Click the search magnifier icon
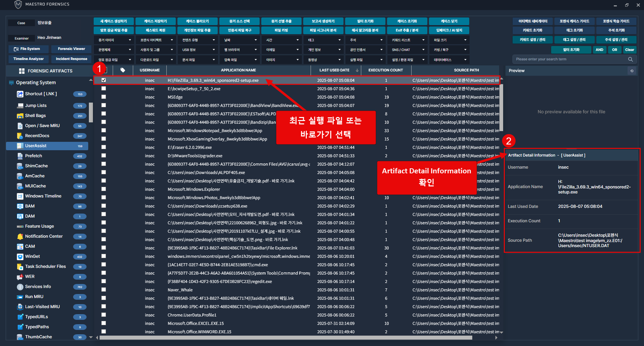This screenshot has width=644, height=346. [x=631, y=59]
